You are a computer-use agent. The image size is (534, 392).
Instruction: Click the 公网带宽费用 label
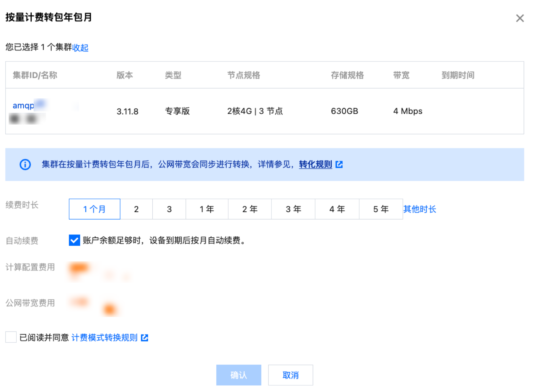(x=30, y=303)
